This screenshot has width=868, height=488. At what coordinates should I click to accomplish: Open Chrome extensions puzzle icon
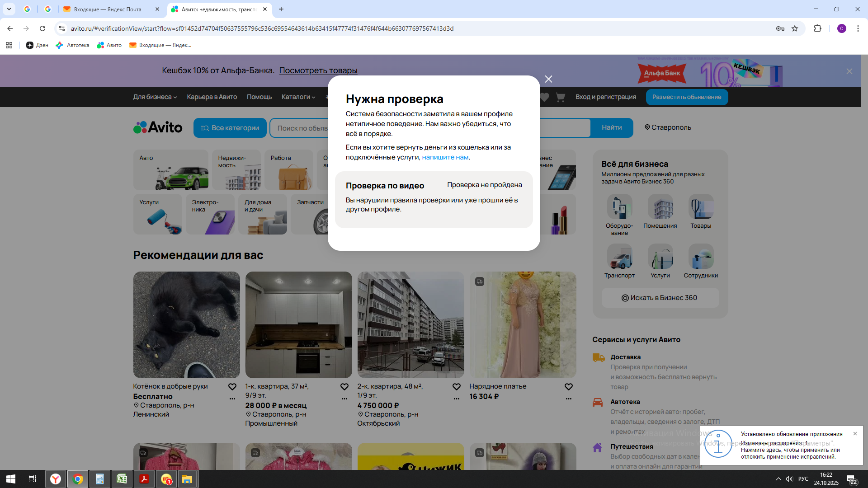[x=817, y=28]
